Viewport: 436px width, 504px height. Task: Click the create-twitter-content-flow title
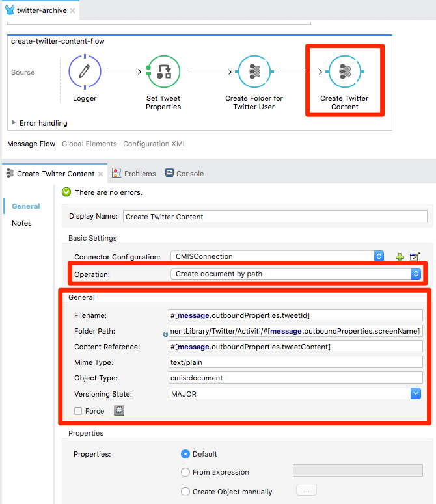[57, 41]
